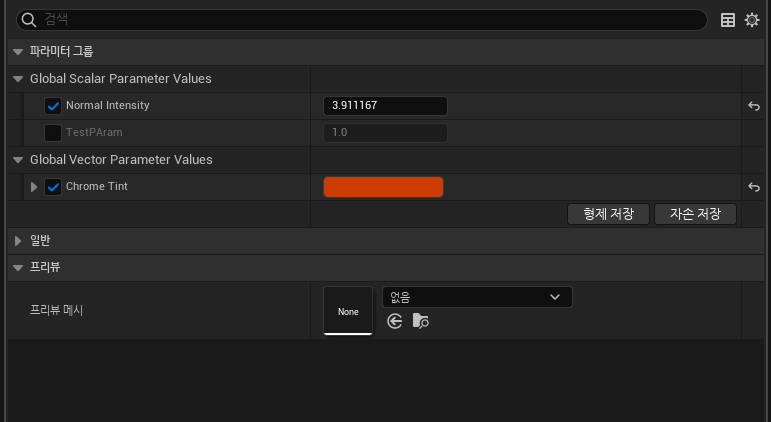
Task: Collapse the 파라미터 그룹 section
Action: click(18, 51)
